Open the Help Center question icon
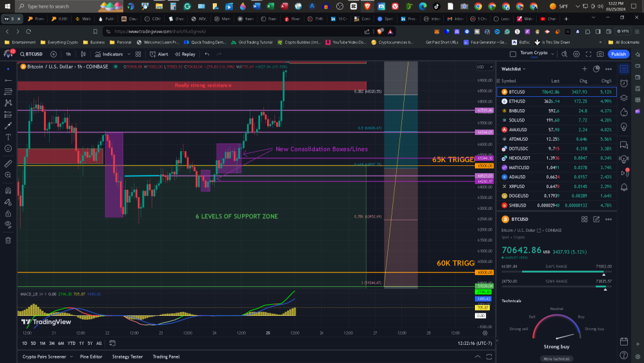 coord(624,355)
